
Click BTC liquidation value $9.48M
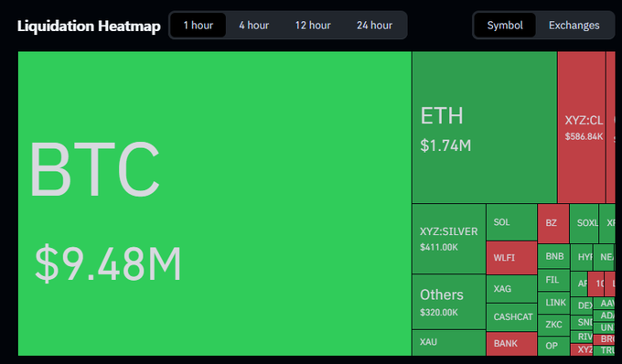coord(108,263)
